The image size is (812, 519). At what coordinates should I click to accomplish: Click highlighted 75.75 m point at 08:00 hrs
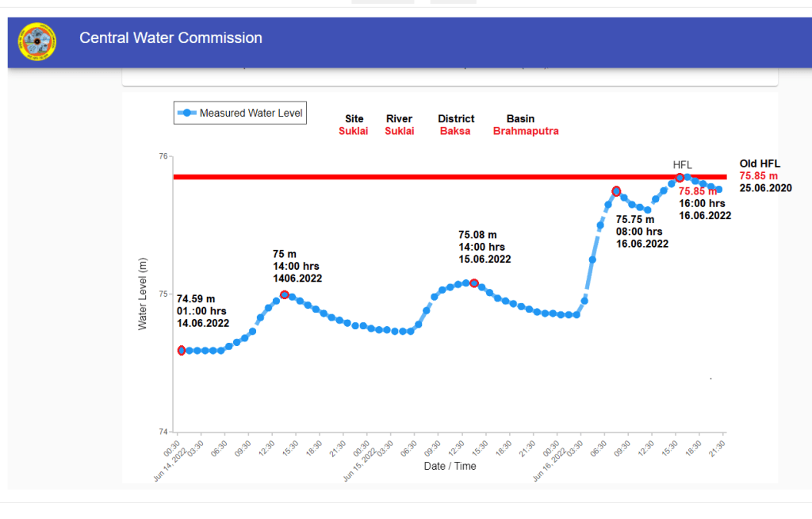[x=617, y=191]
